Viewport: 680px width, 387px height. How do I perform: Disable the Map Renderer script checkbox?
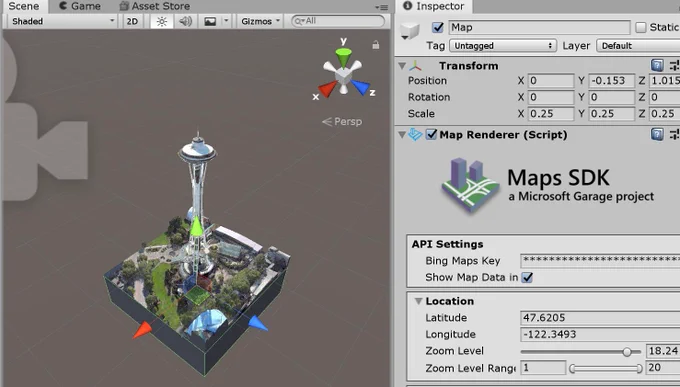pyautogui.click(x=431, y=134)
